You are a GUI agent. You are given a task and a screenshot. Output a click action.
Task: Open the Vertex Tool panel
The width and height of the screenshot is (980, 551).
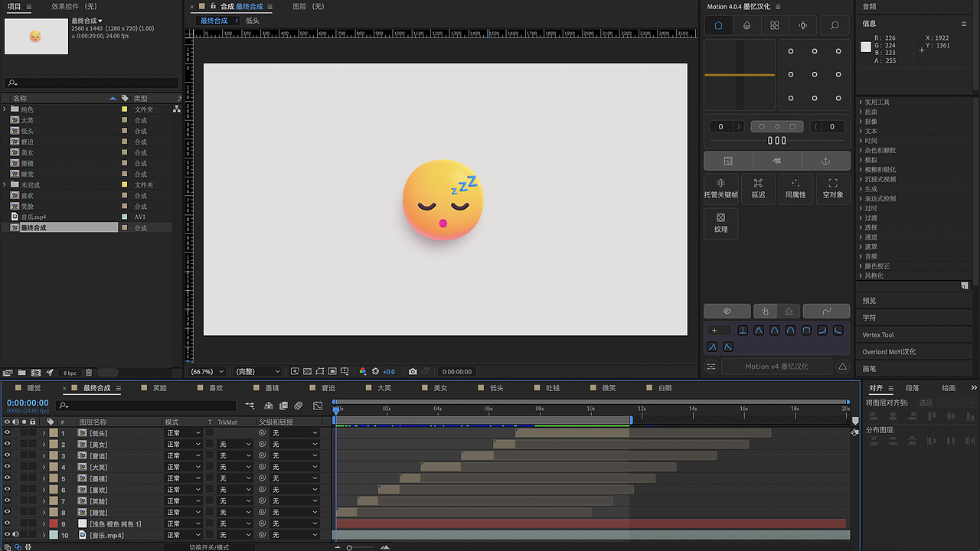(878, 334)
